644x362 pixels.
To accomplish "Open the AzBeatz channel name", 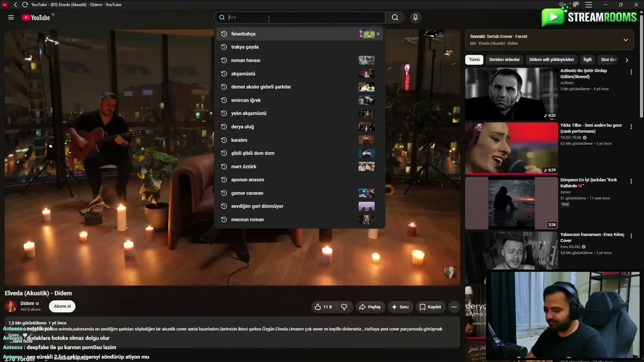I will pyautogui.click(x=567, y=83).
